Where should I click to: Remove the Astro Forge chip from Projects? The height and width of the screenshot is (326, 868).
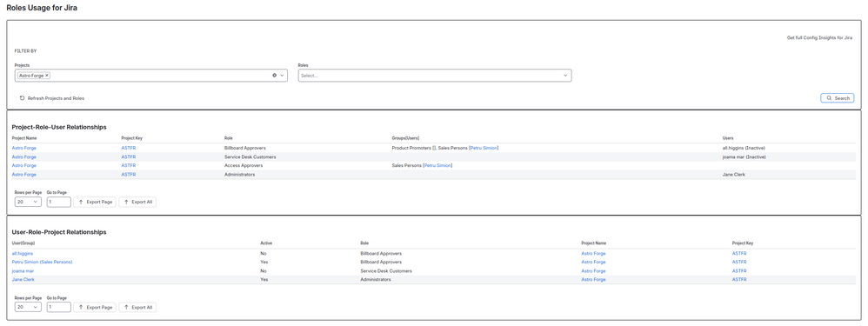(x=47, y=76)
